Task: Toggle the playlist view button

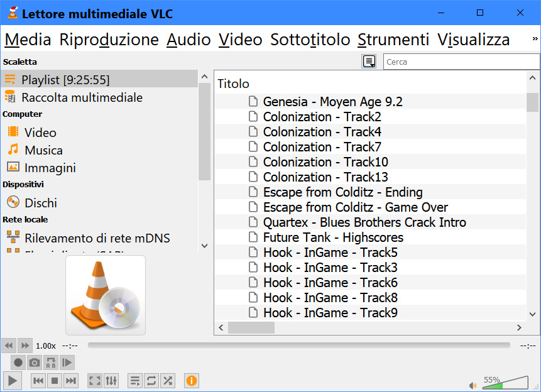Action: pyautogui.click(x=135, y=381)
